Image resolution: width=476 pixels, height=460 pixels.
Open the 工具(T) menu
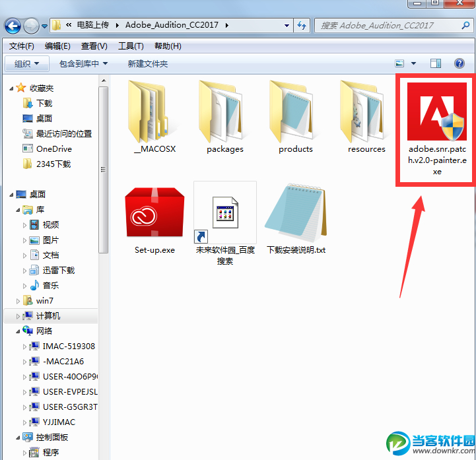131,46
